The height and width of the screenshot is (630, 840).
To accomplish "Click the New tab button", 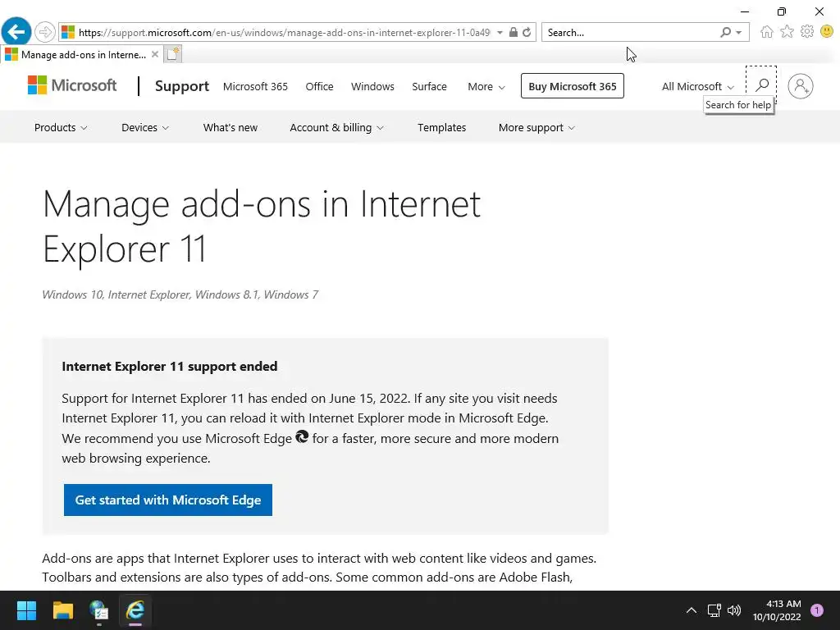I will tap(172, 54).
